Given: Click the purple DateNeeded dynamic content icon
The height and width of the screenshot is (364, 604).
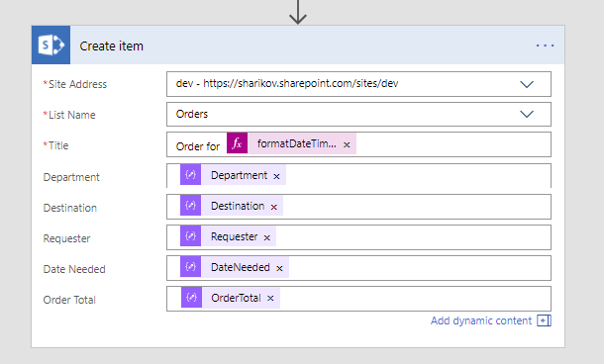Looking at the screenshot, I should tap(191, 267).
